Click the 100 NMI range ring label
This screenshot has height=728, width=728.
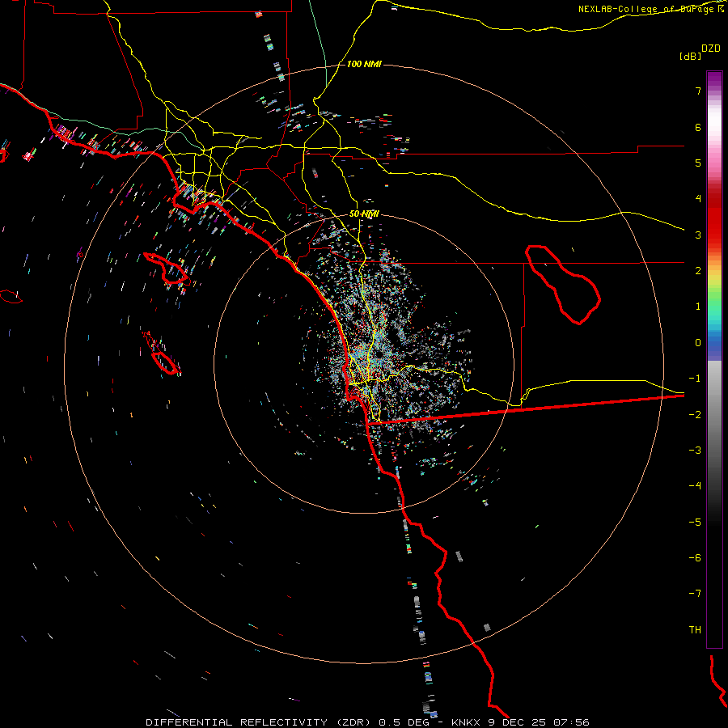[x=364, y=64]
